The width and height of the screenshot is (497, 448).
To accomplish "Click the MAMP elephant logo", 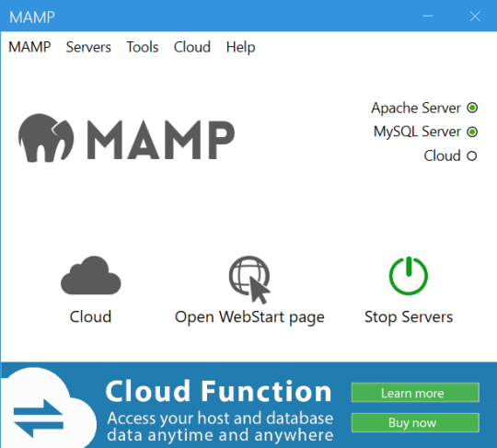I will coord(46,138).
